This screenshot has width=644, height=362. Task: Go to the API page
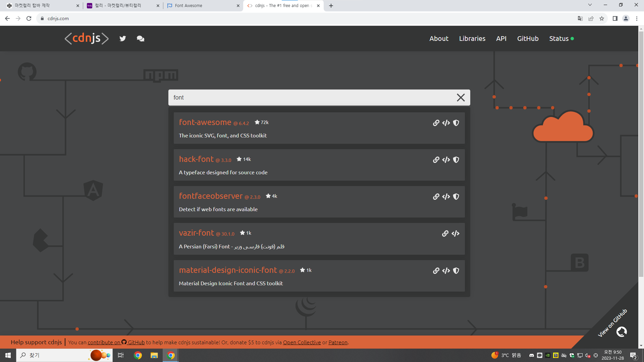[x=501, y=39]
